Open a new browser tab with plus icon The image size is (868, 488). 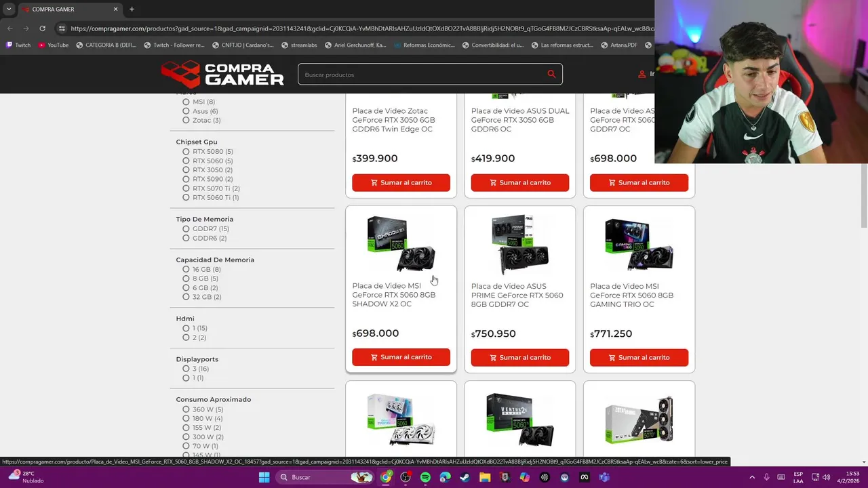point(132,9)
